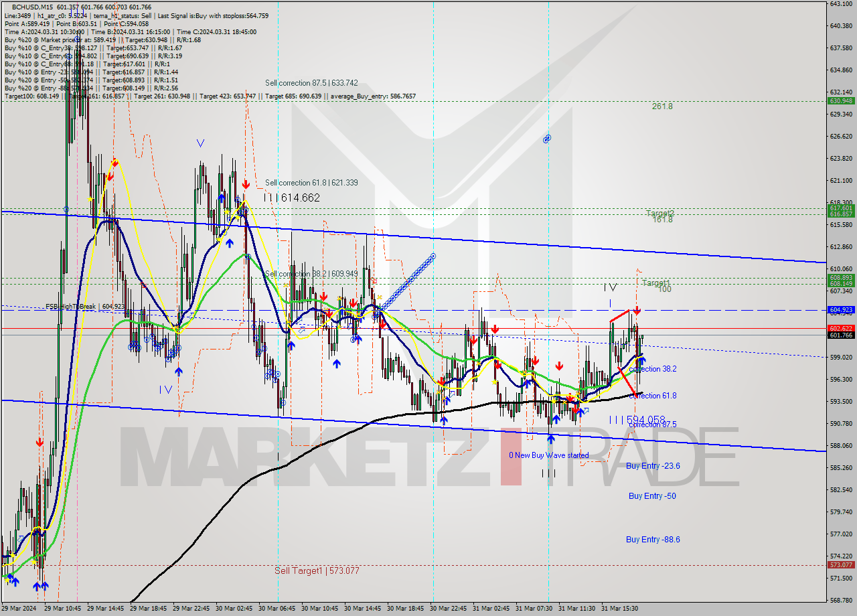This screenshot has width=857, height=616.
Task: Click the green 630.948 price tag
Action: [x=841, y=101]
